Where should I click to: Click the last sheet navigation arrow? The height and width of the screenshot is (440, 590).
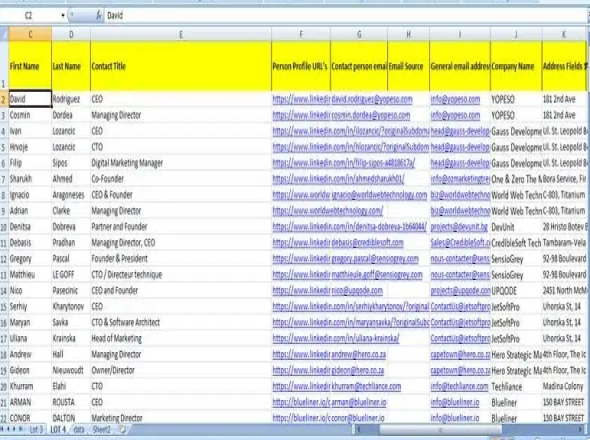coord(21,429)
